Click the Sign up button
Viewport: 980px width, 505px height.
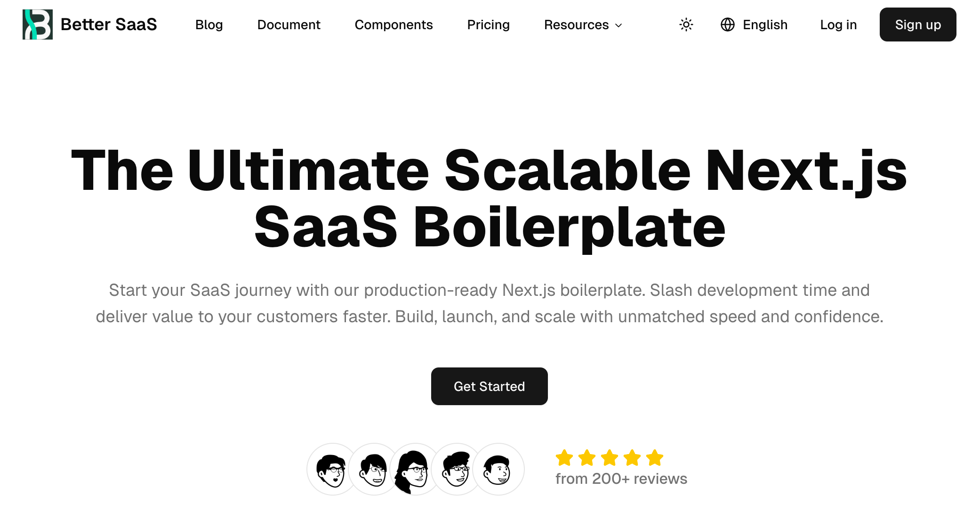pyautogui.click(x=917, y=24)
